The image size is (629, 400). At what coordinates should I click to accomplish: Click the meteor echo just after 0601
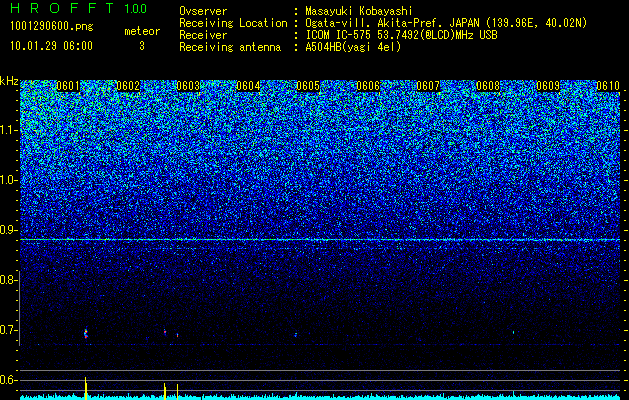[x=85, y=333]
